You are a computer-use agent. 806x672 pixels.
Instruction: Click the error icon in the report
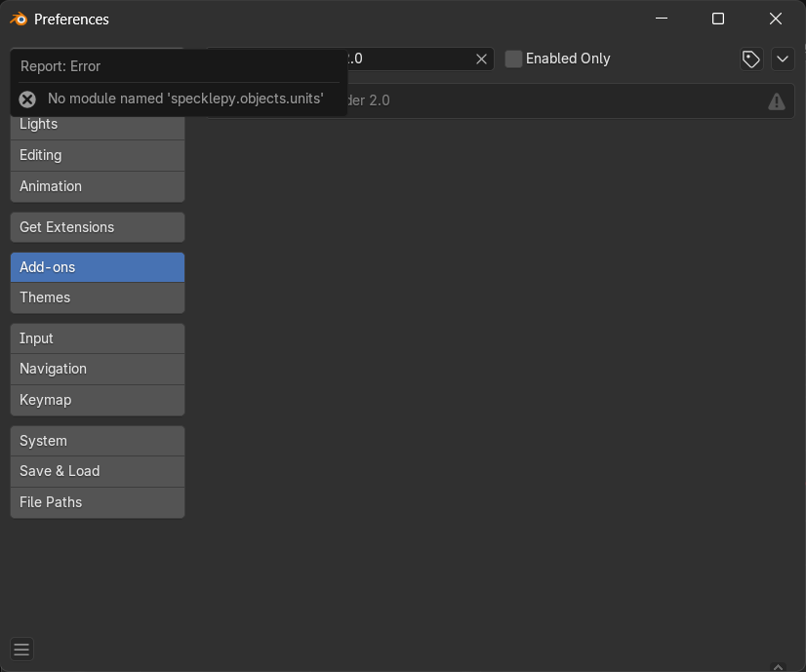[27, 99]
